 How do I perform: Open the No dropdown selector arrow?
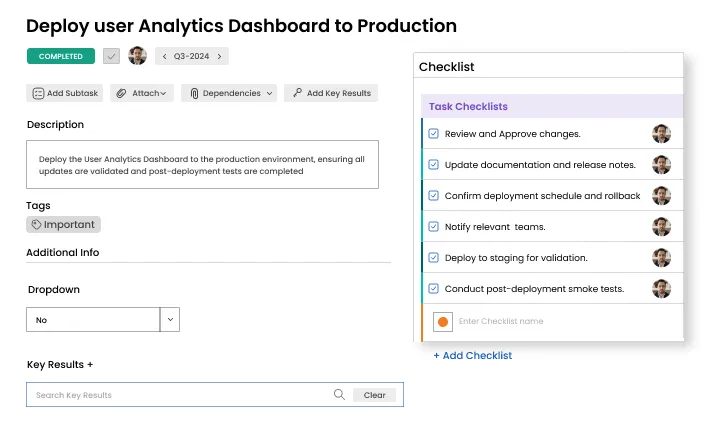[170, 320]
